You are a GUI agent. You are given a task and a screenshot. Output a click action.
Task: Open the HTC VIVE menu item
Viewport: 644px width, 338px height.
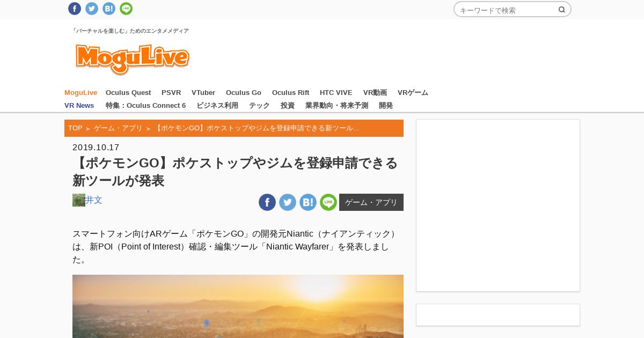coord(336,93)
